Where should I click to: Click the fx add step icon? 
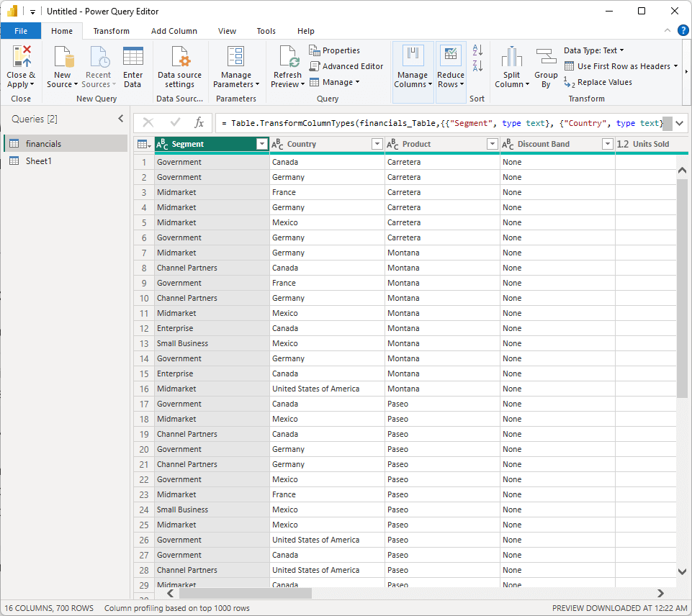199,122
